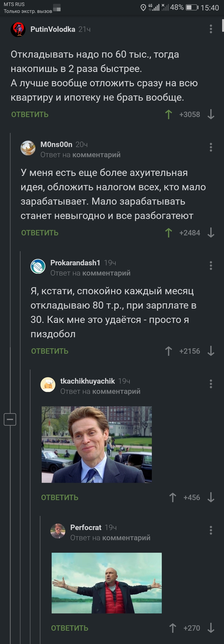The width and height of the screenshot is (224, 644).
Task: Tap Prokarandash1's pencil avatar
Action: click(38, 266)
